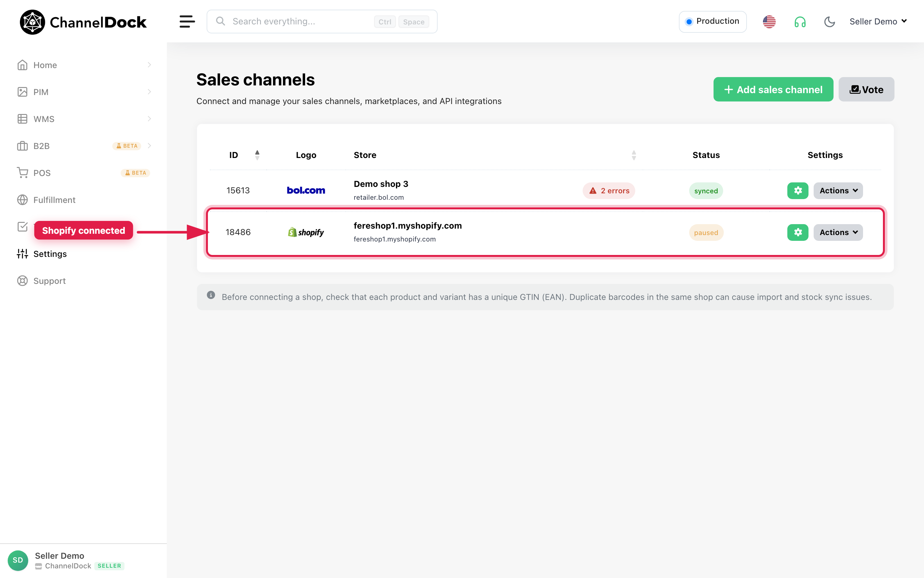The width and height of the screenshot is (924, 578).
Task: Open Actions dropdown for fereshop1 Shopify
Action: click(x=838, y=232)
